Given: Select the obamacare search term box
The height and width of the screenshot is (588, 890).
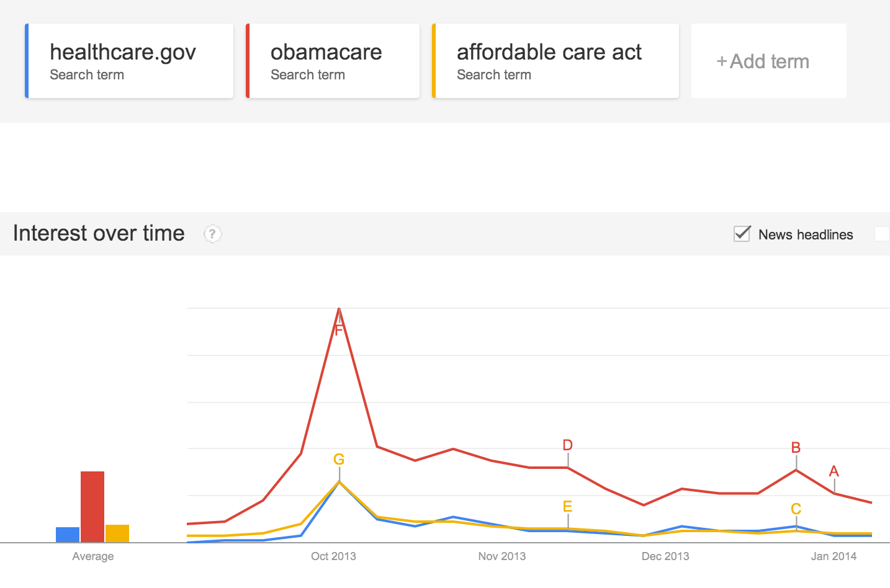Looking at the screenshot, I should point(333,61).
